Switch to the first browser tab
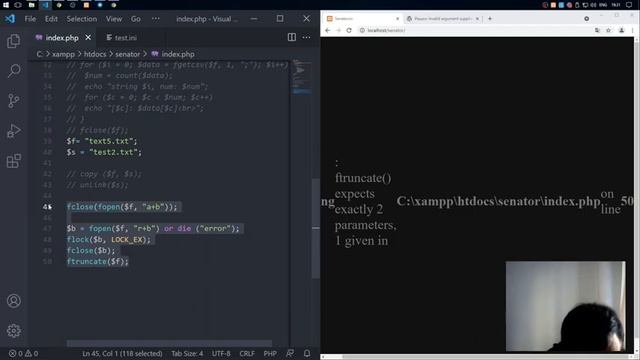This screenshot has width=640, height=360. [362, 19]
